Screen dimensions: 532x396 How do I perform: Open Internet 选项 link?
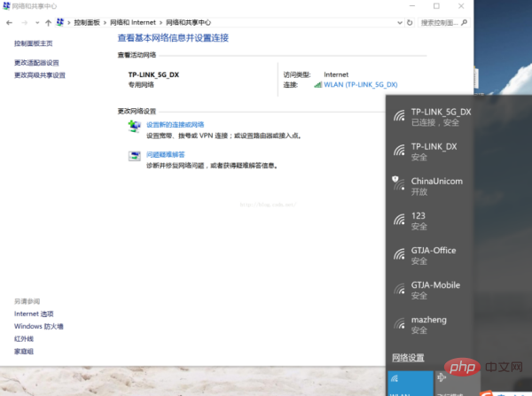(x=34, y=314)
